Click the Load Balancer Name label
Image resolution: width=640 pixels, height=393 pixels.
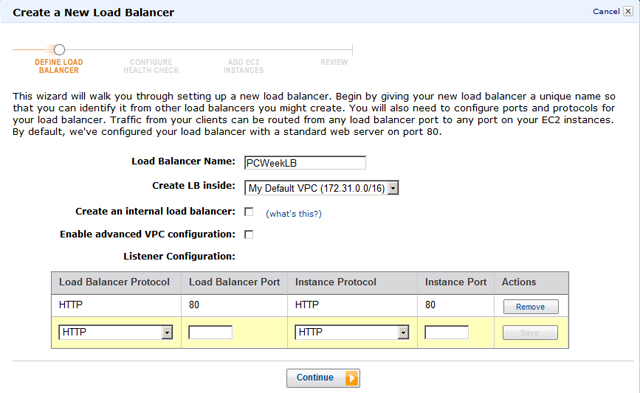pyautogui.click(x=183, y=161)
